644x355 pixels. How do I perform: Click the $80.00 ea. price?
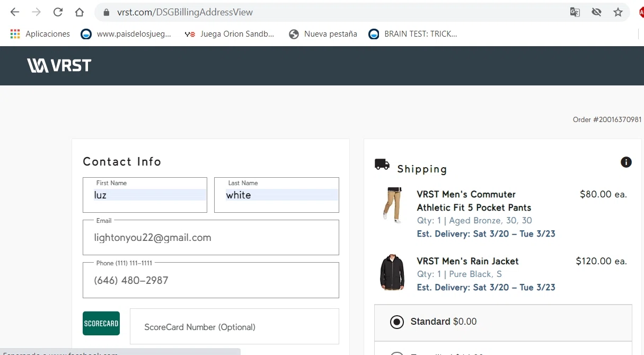point(603,194)
